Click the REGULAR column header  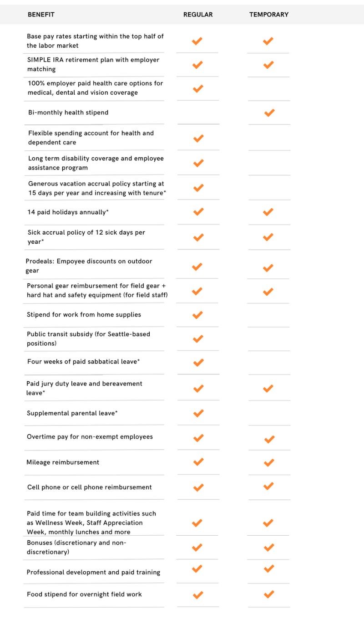[198, 15]
